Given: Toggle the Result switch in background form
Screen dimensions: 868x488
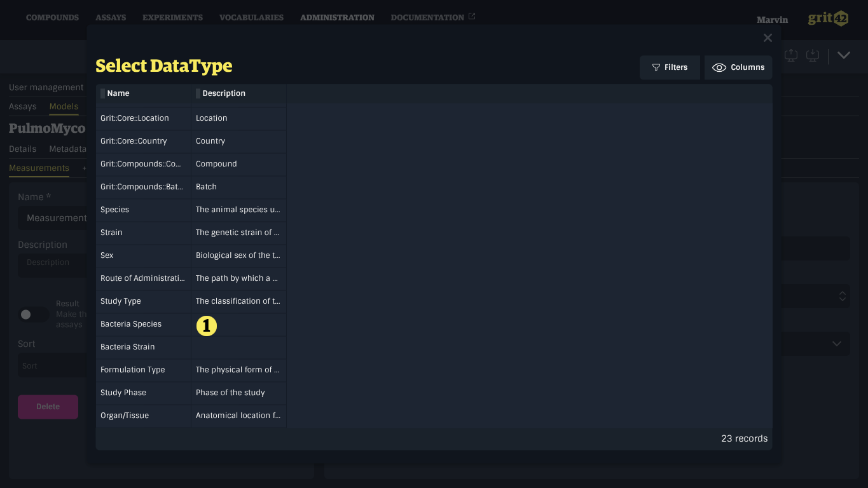Looking at the screenshot, I should [33, 315].
